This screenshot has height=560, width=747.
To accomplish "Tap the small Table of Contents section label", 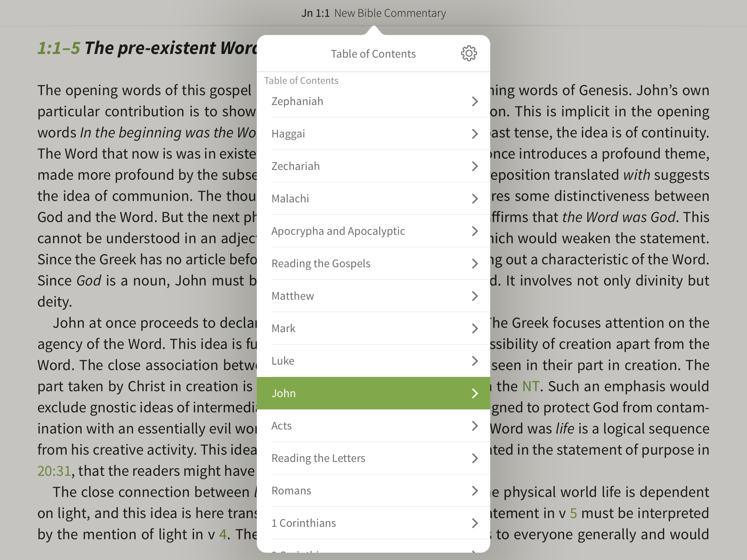I will tap(301, 81).
